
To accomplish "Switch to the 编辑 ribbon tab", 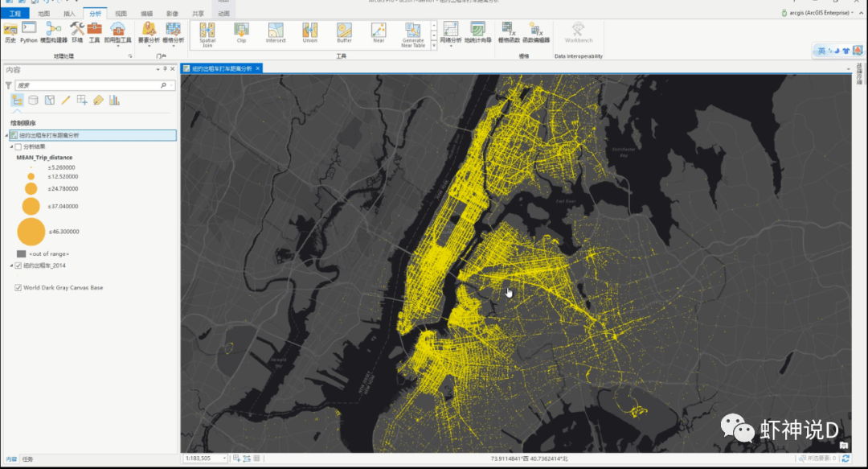I will [147, 14].
